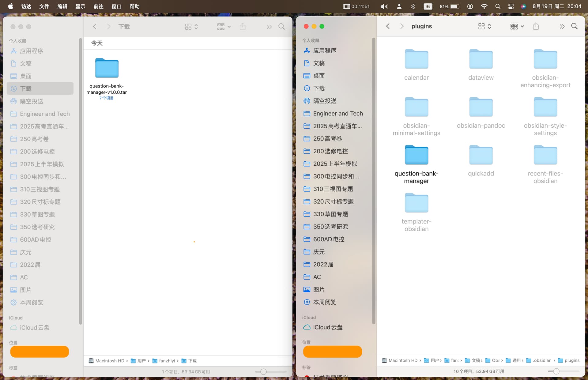The image size is (588, 380).
Task: Click fanzhiyi in the 下载 window path bar
Action: (167, 361)
